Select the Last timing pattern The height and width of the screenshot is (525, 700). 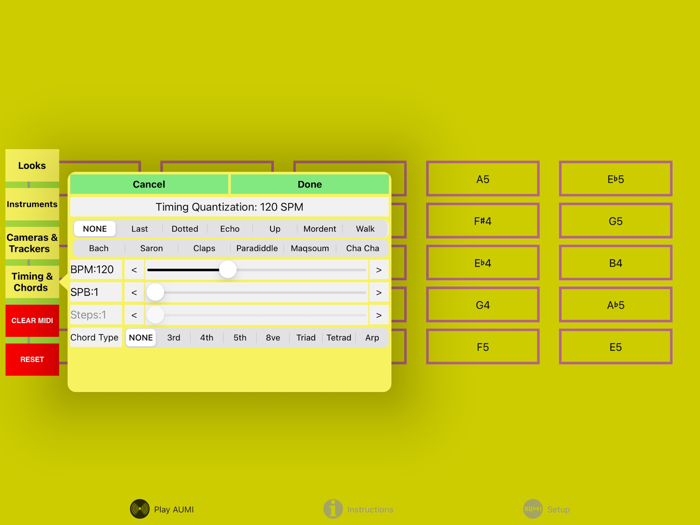[x=139, y=229]
